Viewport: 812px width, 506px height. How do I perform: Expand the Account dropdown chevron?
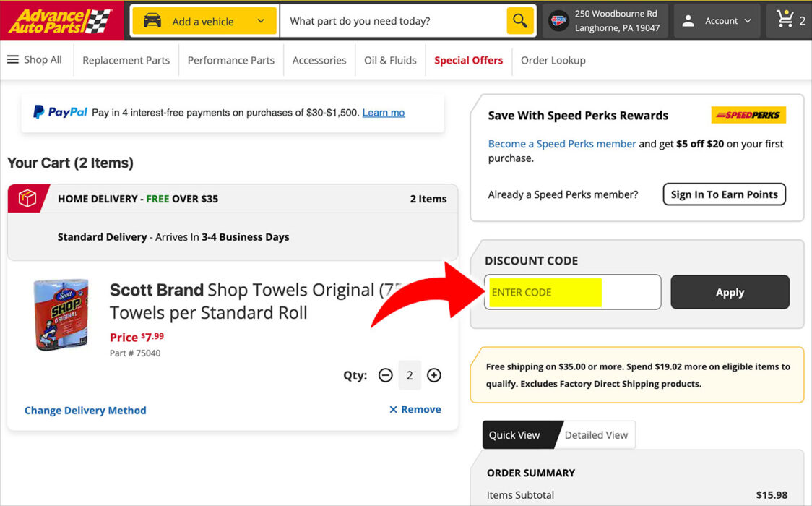pos(747,21)
